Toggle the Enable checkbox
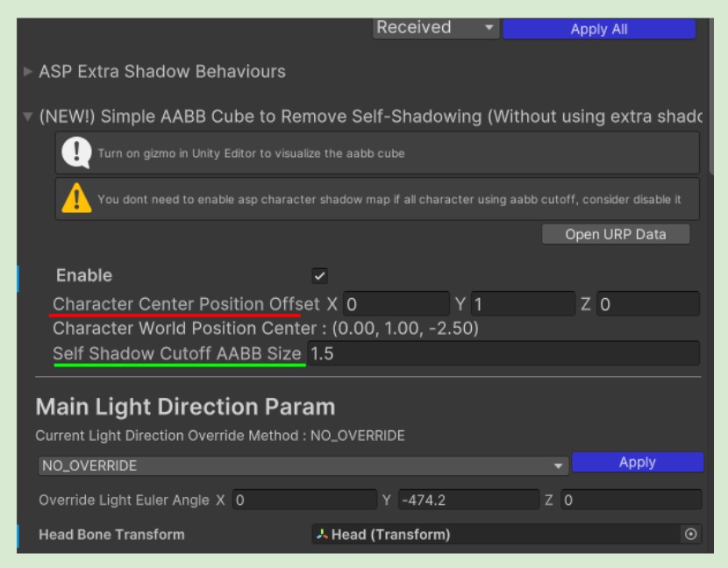This screenshot has height=568, width=728. coord(319,276)
